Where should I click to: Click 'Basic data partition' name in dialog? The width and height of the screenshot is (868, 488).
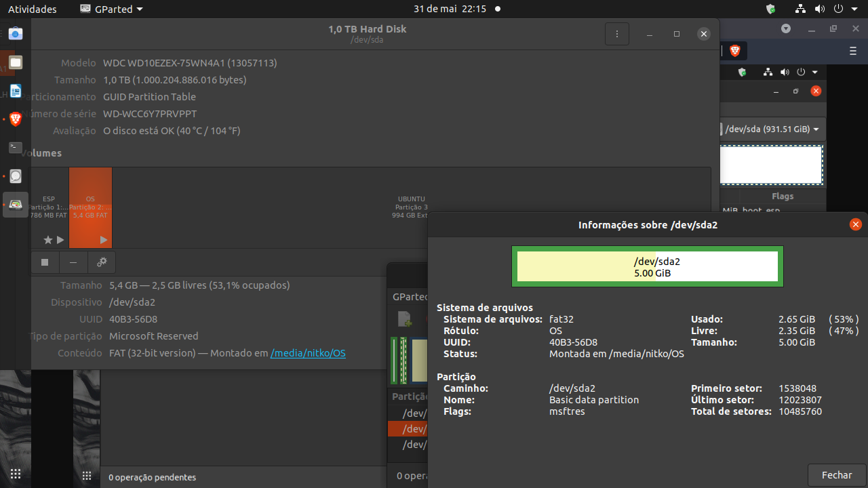click(594, 400)
